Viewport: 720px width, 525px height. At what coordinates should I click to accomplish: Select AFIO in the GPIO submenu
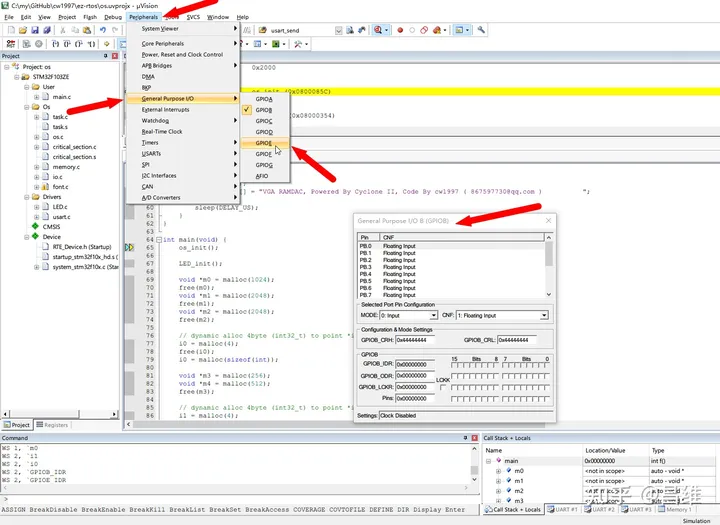pos(265,176)
